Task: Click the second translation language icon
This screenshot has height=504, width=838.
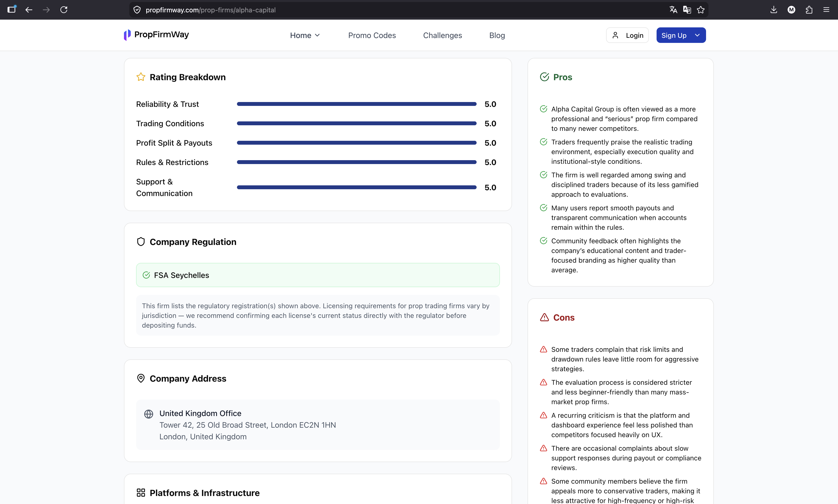Action: click(x=687, y=10)
